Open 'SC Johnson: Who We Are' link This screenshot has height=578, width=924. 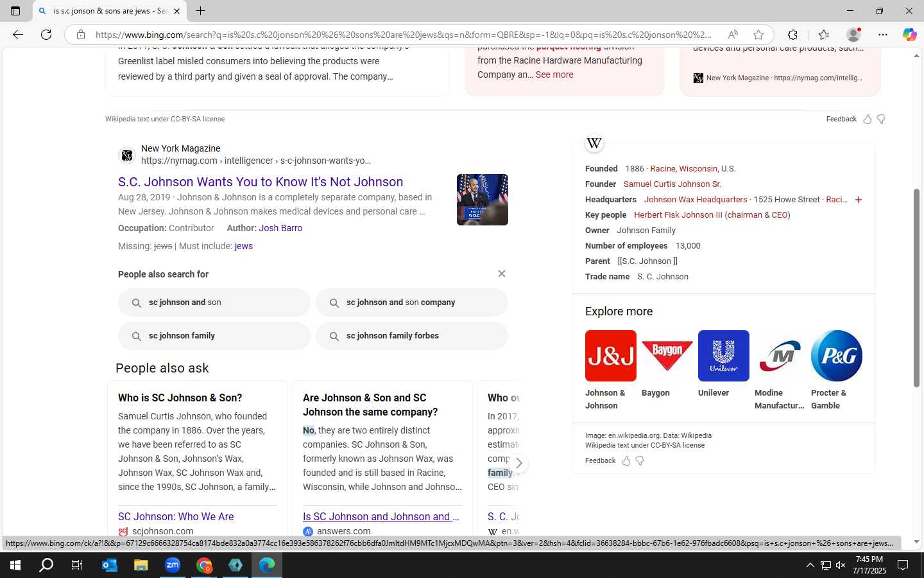click(x=176, y=516)
